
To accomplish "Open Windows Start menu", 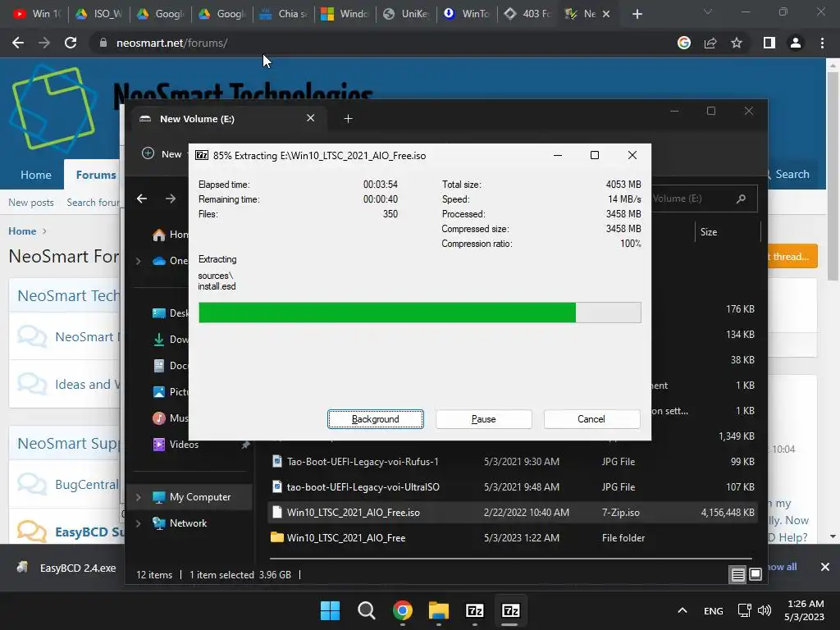I will [330, 610].
